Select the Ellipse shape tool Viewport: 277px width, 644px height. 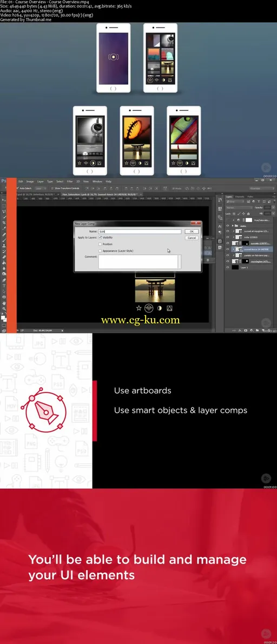[x=4, y=297]
